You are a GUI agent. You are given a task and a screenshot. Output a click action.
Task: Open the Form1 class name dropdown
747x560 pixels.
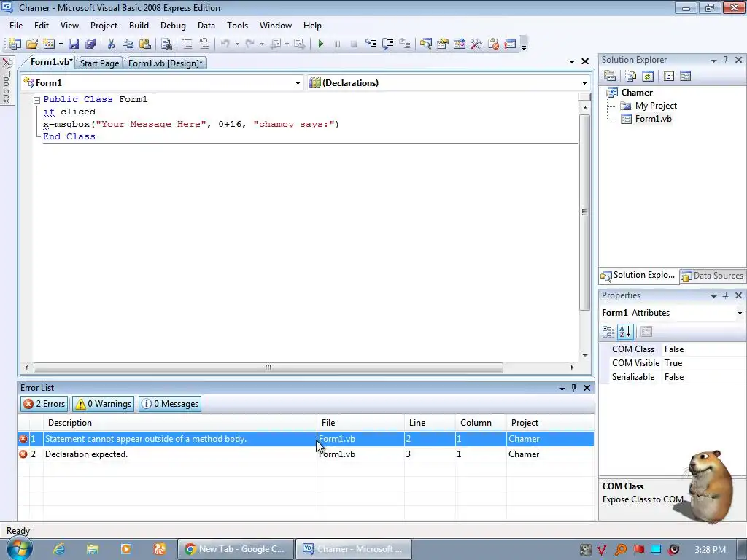point(298,83)
